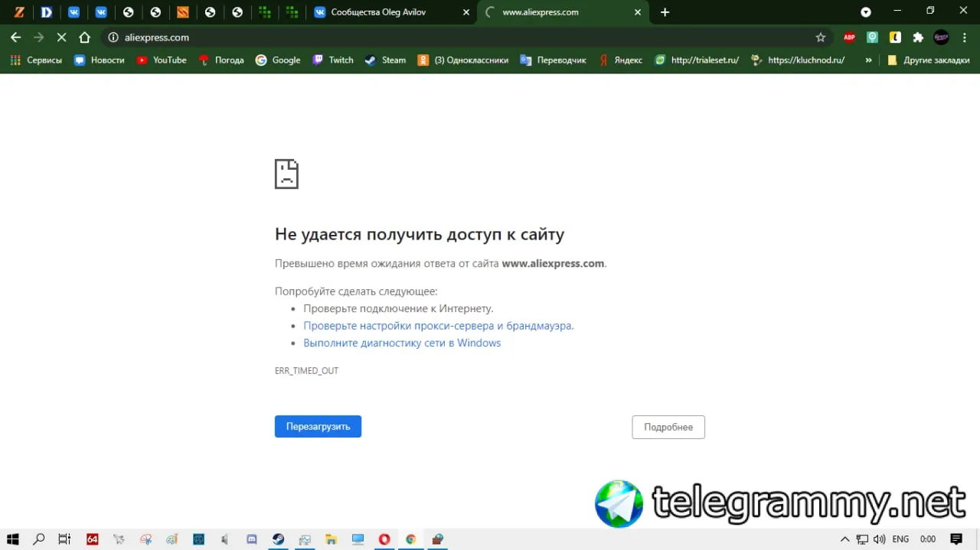The width and height of the screenshot is (980, 550).
Task: Go back to the previous page
Action: click(x=15, y=37)
